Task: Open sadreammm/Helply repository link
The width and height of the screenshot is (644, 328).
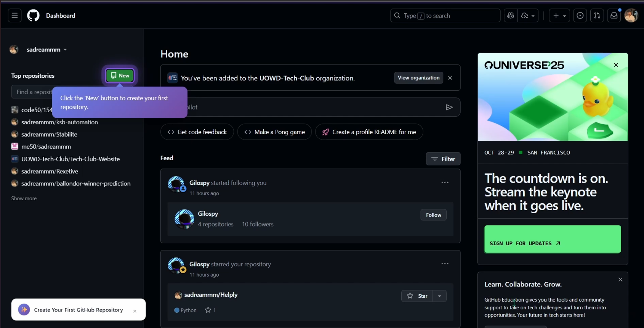Action: pyautogui.click(x=211, y=295)
